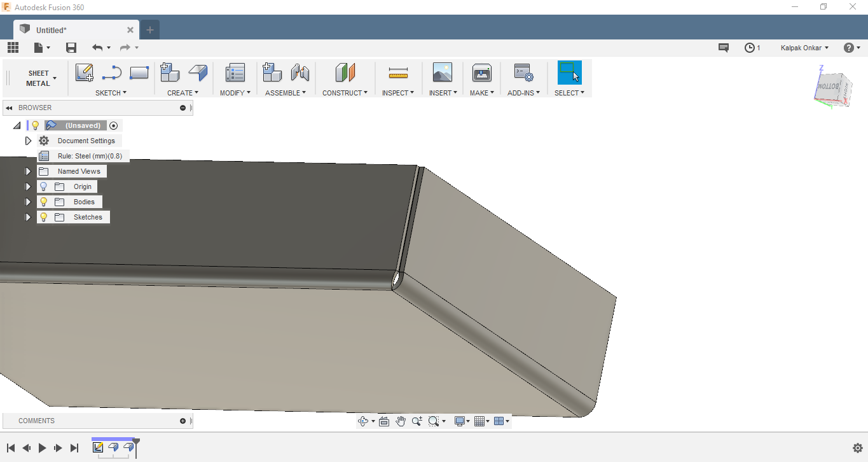The width and height of the screenshot is (868, 462).
Task: Open the Create Sketch tool
Action: coord(85,72)
